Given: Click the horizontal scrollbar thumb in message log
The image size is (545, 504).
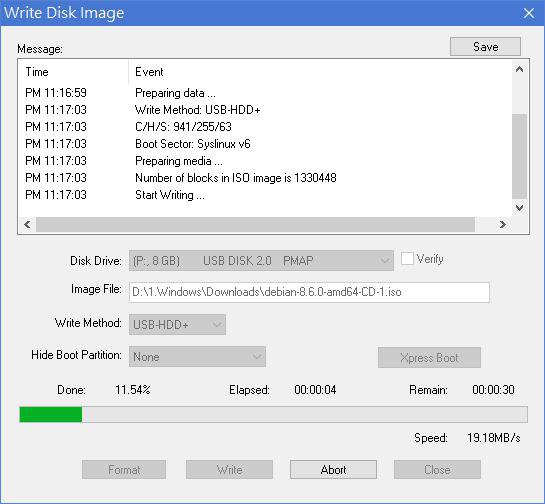Looking at the screenshot, I should point(255,225).
